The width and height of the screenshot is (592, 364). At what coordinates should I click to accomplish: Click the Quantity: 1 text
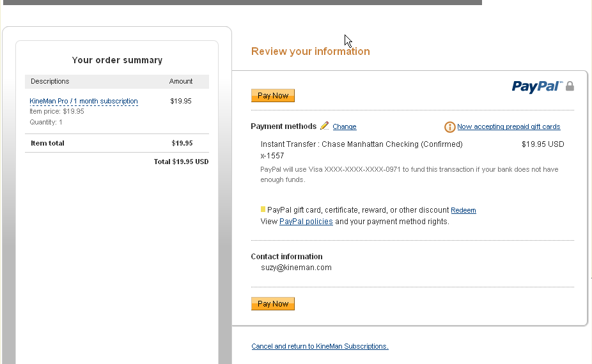(x=45, y=122)
